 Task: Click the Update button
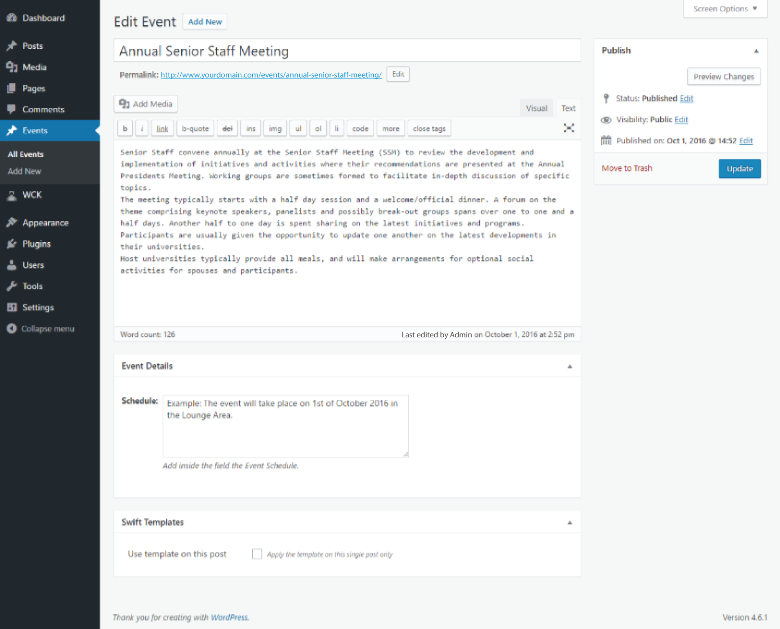point(739,169)
